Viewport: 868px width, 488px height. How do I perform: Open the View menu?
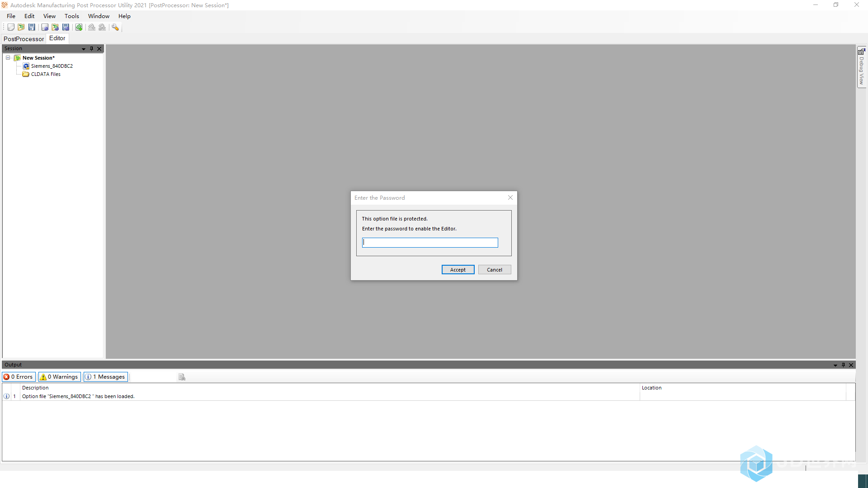49,16
